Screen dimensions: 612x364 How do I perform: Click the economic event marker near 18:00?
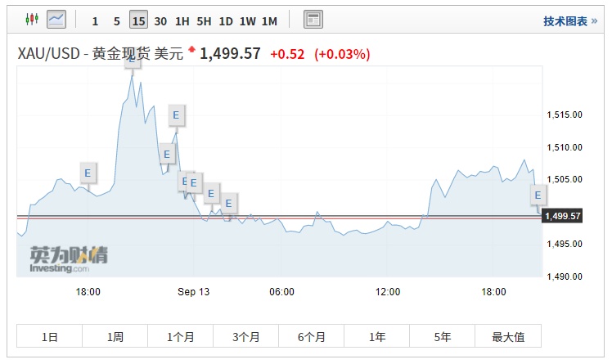pos(88,173)
